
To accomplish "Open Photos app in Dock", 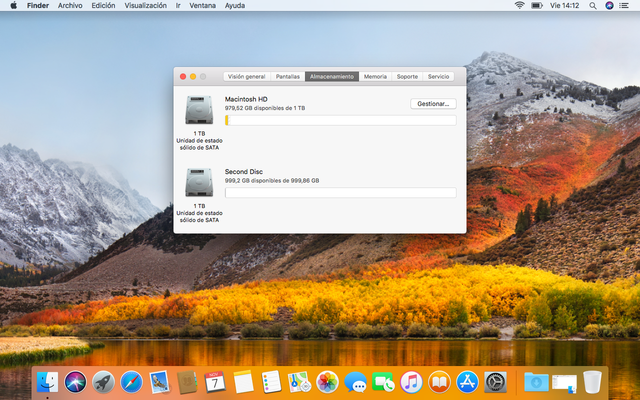I will (327, 382).
